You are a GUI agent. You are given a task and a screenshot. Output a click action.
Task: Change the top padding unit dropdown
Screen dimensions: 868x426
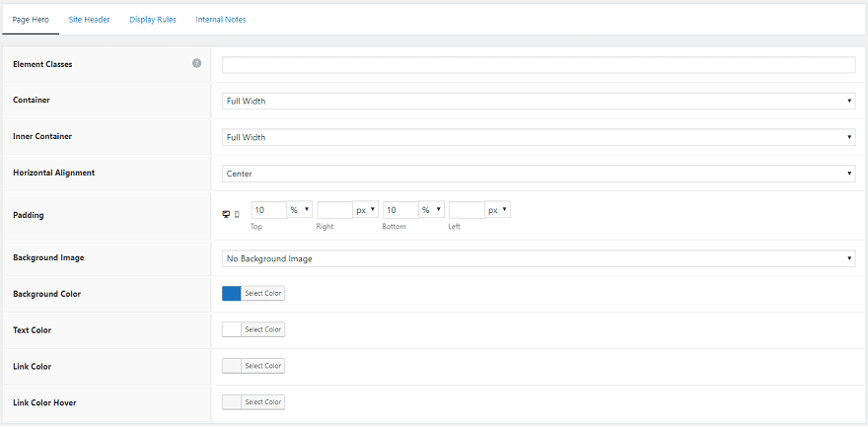(x=300, y=210)
